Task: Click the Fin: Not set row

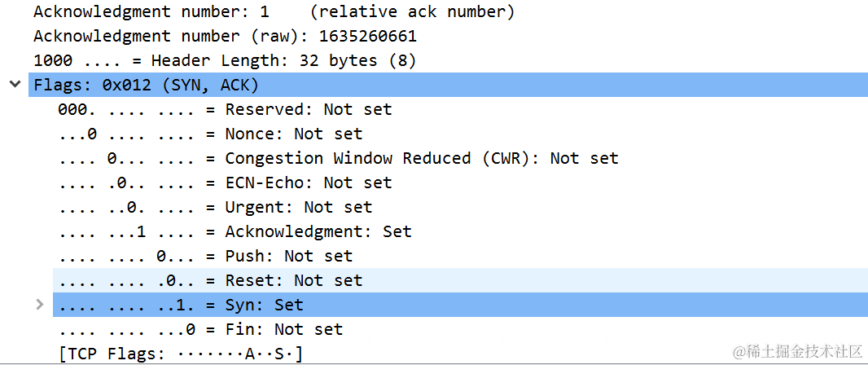Action: [200, 329]
